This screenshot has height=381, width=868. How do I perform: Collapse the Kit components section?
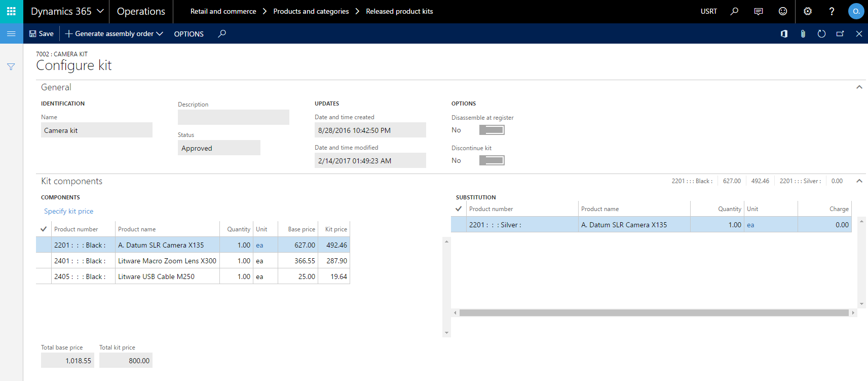[859, 181]
